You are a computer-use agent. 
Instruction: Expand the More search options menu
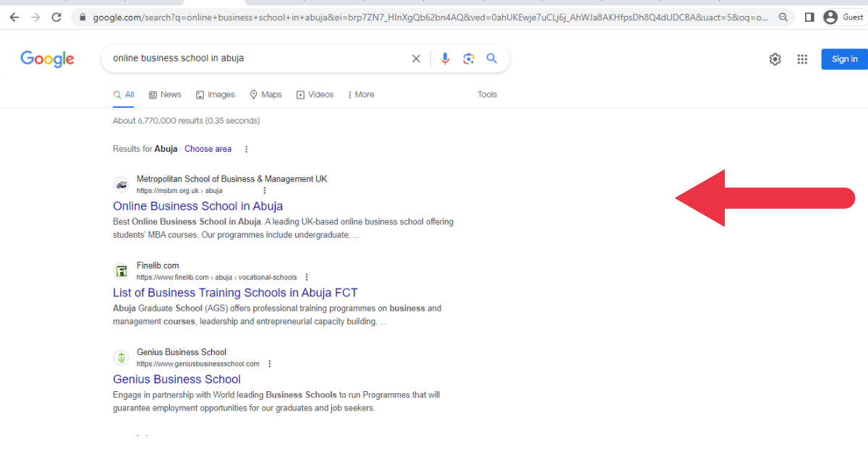[x=361, y=95]
